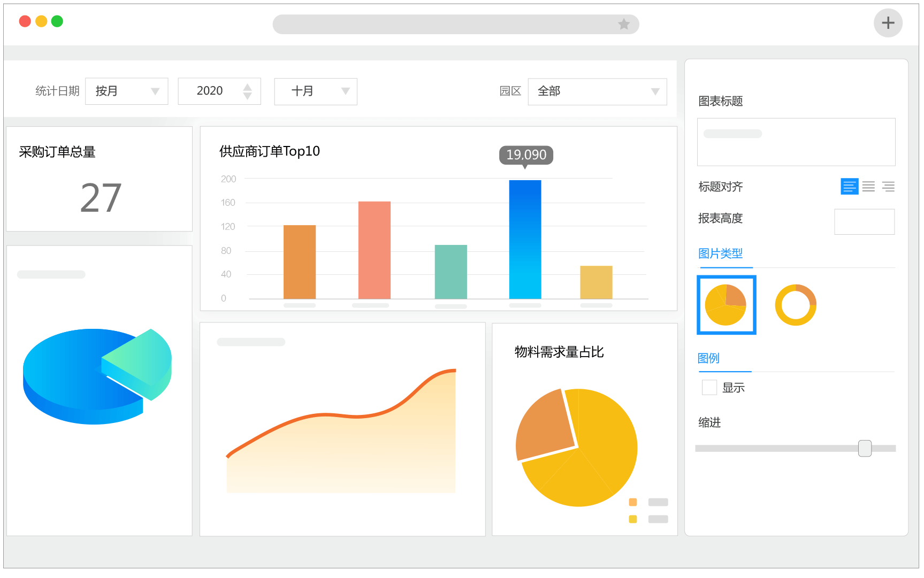Select left title alignment icon

(849, 187)
